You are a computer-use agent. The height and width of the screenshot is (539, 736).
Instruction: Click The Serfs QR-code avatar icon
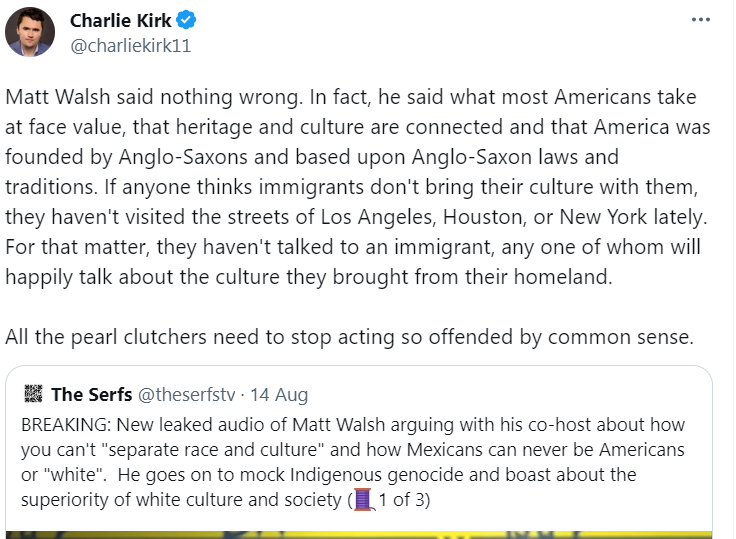click(x=33, y=394)
